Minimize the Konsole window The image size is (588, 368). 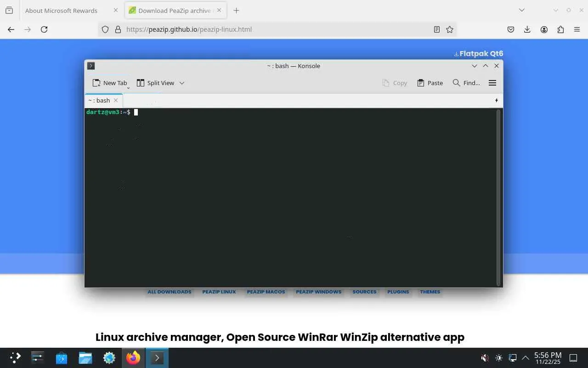point(475,66)
